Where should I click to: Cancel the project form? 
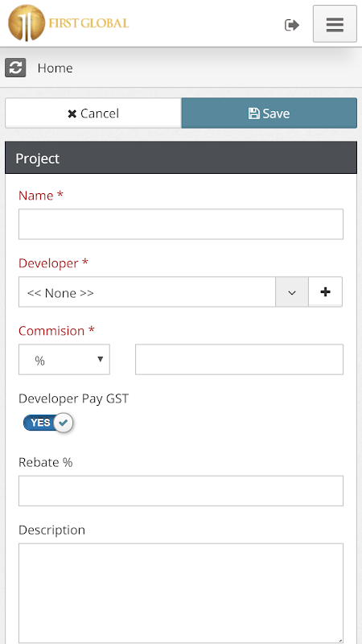click(93, 113)
